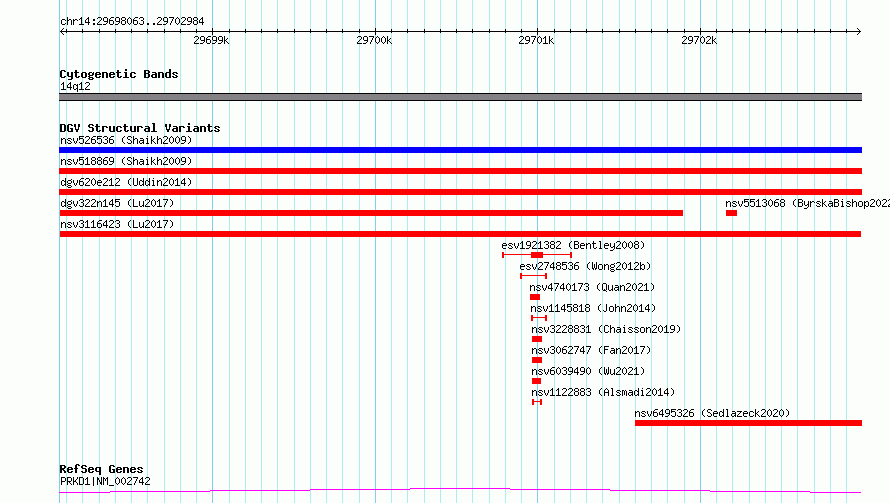Click the right arrow end of the ruler

tap(858, 31)
